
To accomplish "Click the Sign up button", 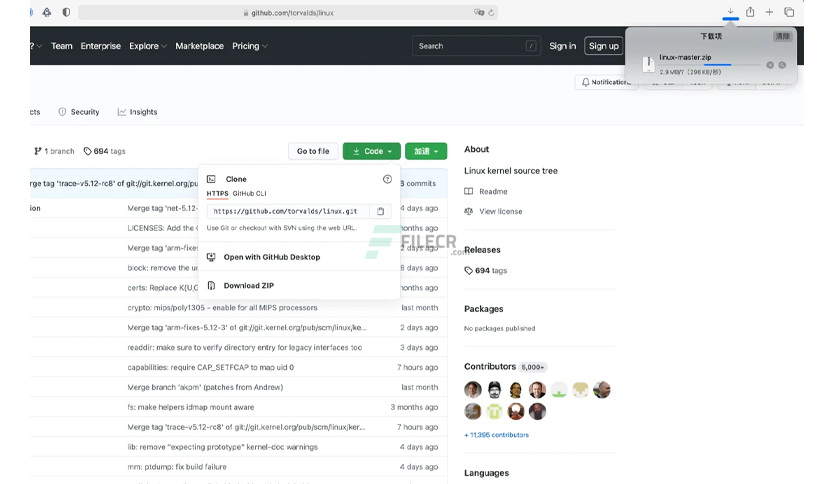I will point(604,46).
